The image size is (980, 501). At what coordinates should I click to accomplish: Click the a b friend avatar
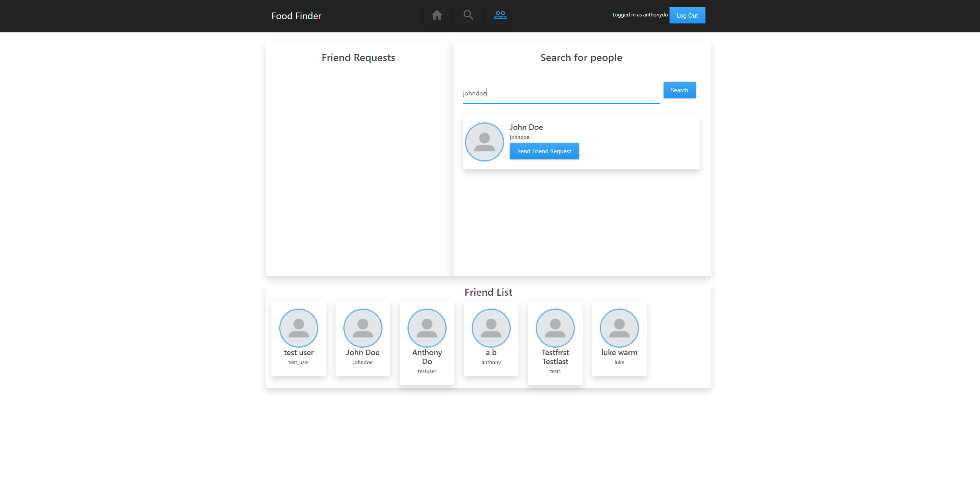pos(491,328)
